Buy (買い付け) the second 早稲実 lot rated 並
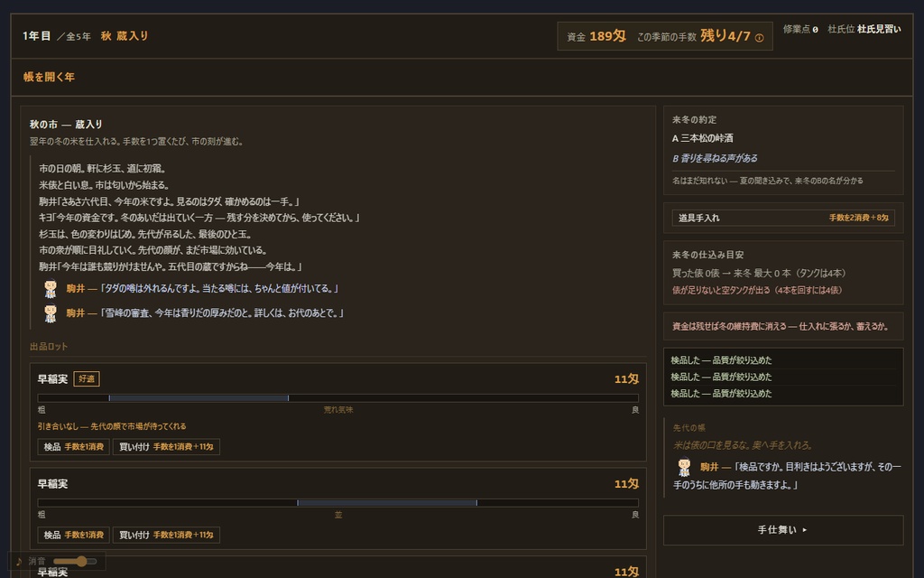Image resolution: width=924 pixels, height=578 pixels. (166, 535)
